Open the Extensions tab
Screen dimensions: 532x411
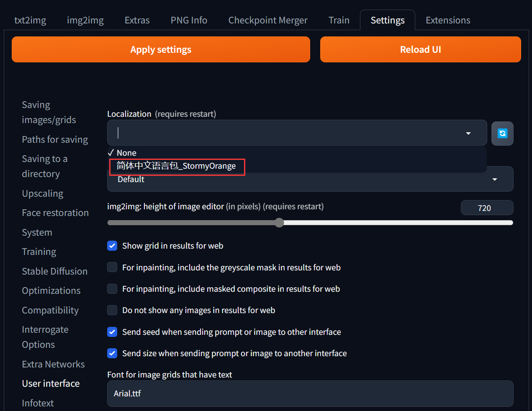(448, 20)
